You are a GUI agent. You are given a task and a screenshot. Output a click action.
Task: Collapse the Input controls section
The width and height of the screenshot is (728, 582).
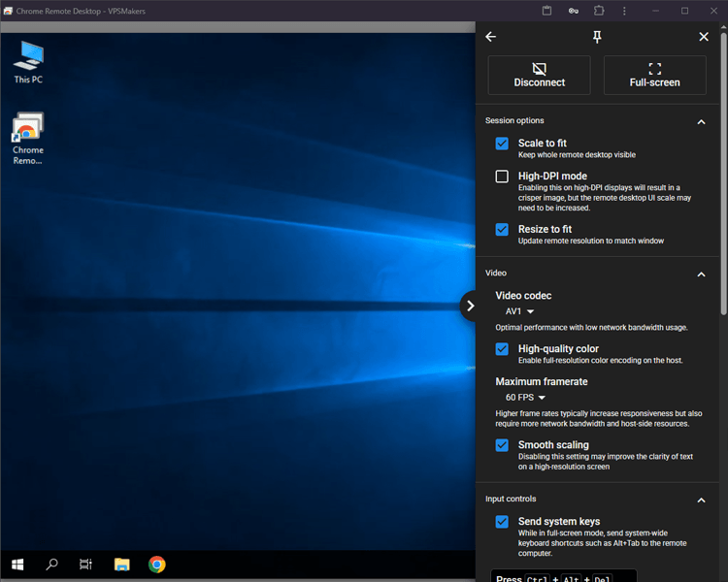coord(701,501)
